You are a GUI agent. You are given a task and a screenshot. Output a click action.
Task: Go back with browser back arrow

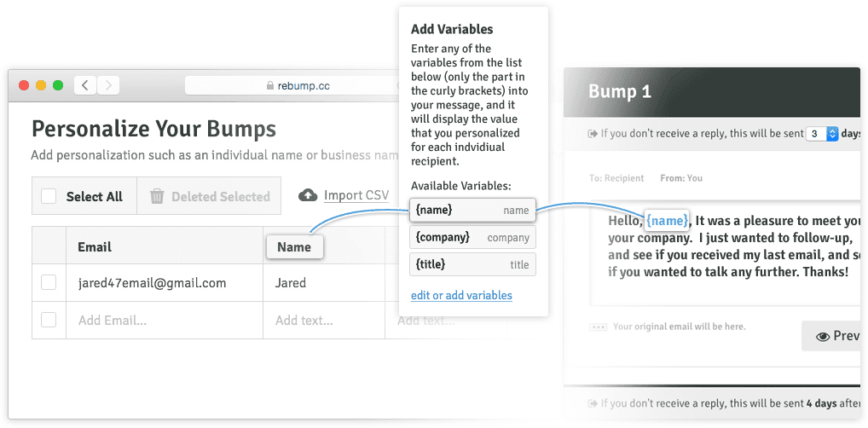85,85
